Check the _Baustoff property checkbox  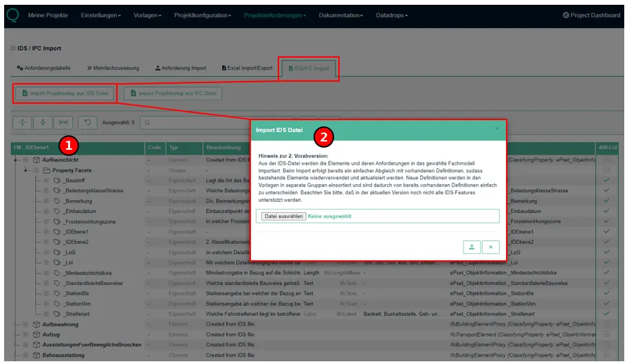click(x=47, y=180)
